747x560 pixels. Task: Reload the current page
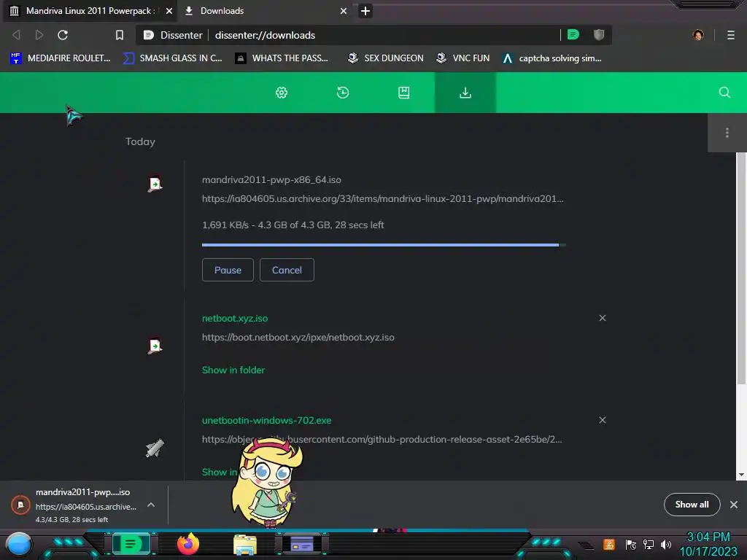click(x=63, y=35)
